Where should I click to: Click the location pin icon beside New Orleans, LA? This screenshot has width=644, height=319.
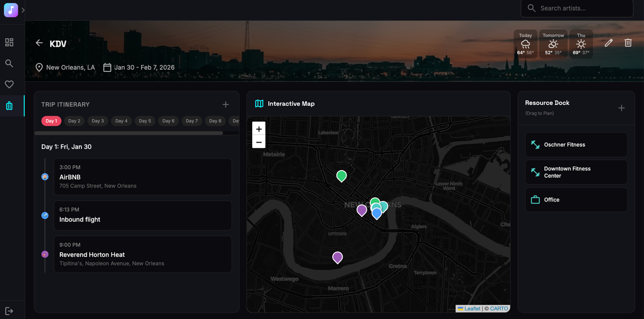point(39,67)
